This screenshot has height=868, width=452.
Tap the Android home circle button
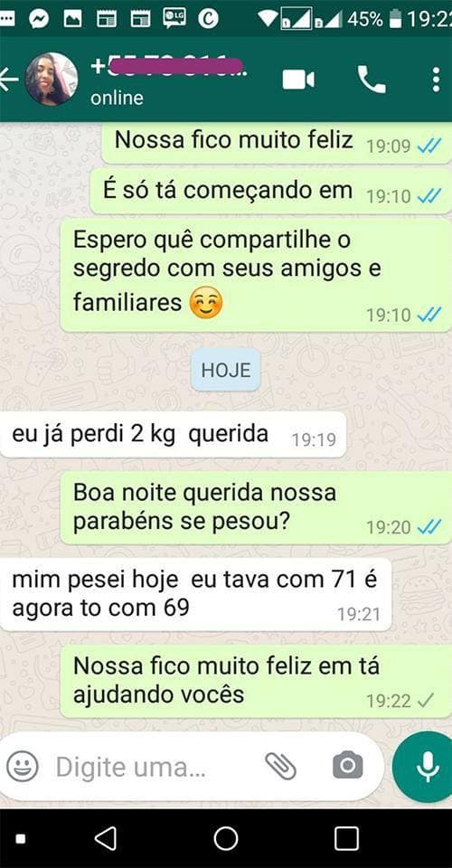click(x=226, y=838)
